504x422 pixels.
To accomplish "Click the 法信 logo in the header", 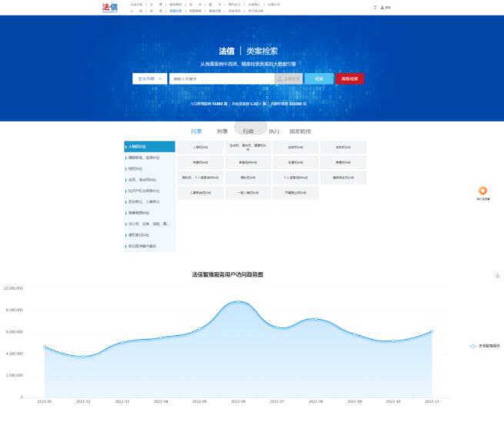I will click(x=110, y=8).
